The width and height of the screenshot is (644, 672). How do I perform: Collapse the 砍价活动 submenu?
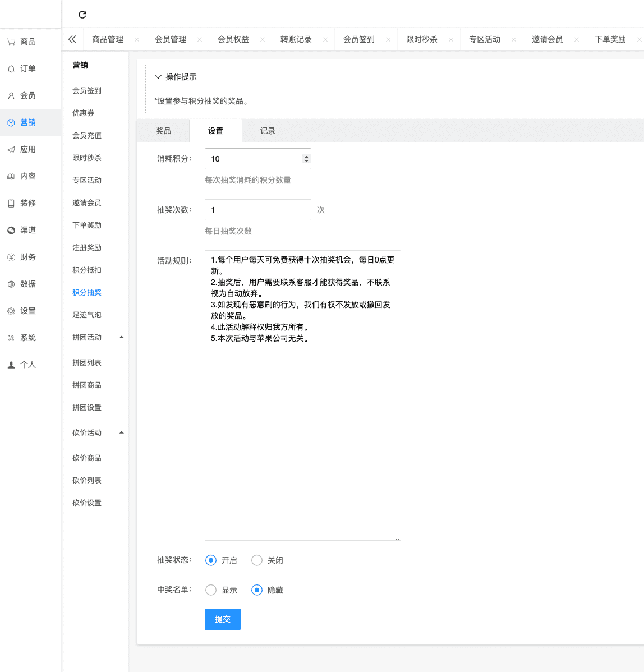[122, 432]
